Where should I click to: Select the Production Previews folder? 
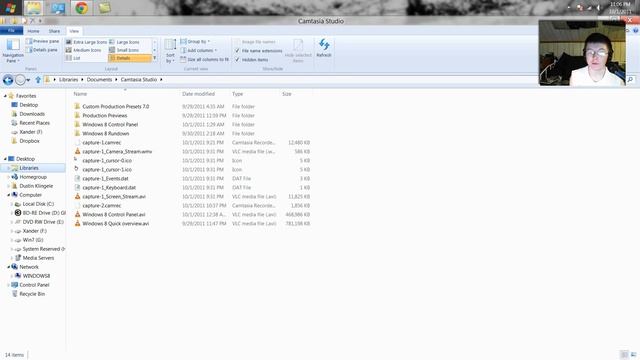pos(104,116)
